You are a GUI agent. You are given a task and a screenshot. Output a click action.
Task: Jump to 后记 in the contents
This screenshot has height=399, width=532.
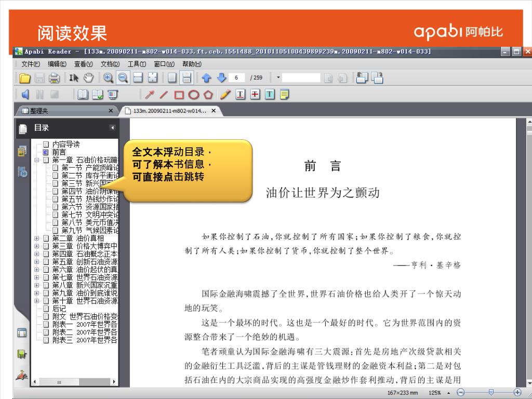pos(59,309)
